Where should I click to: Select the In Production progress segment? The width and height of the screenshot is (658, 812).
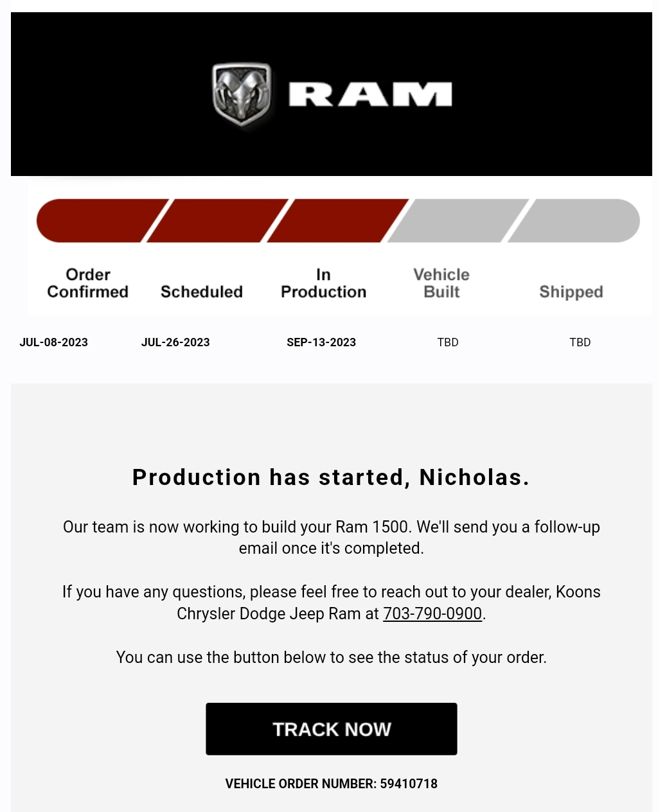point(338,220)
